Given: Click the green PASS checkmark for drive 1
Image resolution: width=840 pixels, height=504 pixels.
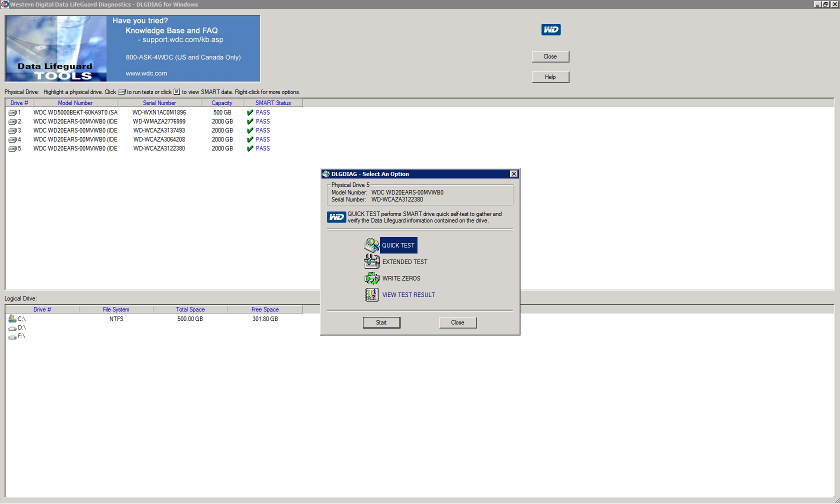Looking at the screenshot, I should tap(250, 112).
